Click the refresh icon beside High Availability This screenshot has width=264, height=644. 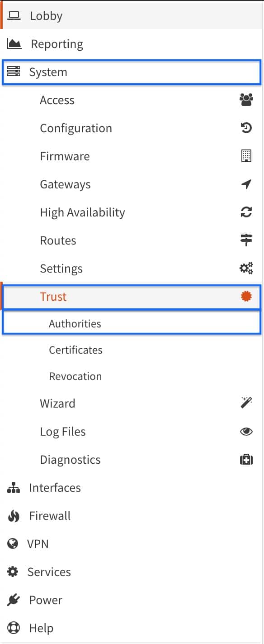click(x=246, y=212)
